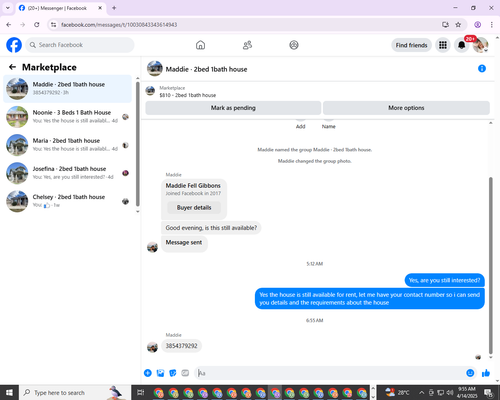Click chat header Maddie - 2bed 1bath house

[206, 69]
